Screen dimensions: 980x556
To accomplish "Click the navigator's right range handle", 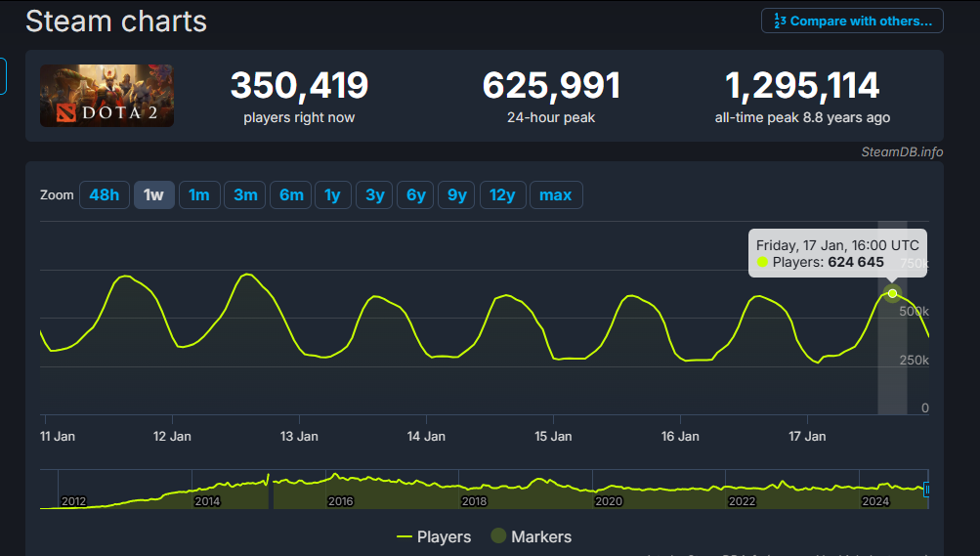I will point(926,490).
